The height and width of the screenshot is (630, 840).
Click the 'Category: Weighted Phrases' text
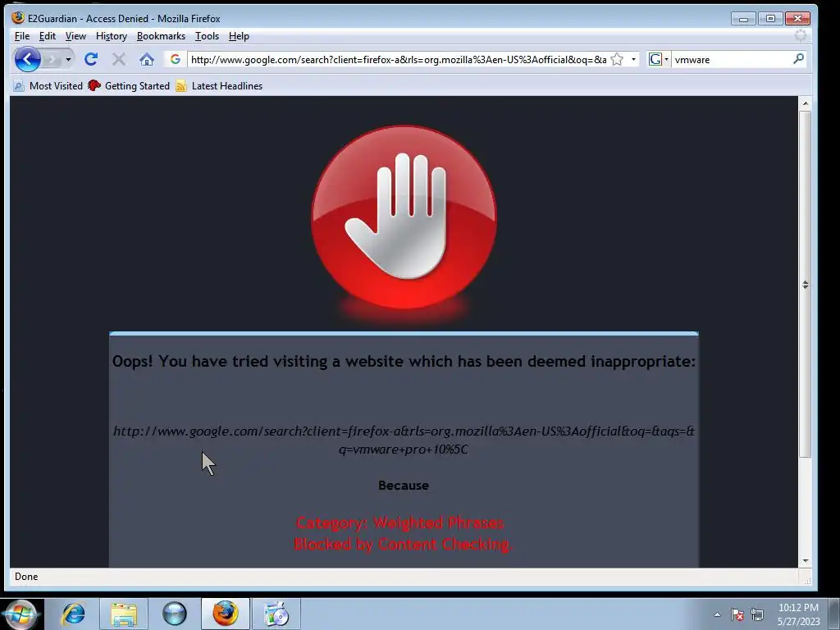[x=400, y=523]
